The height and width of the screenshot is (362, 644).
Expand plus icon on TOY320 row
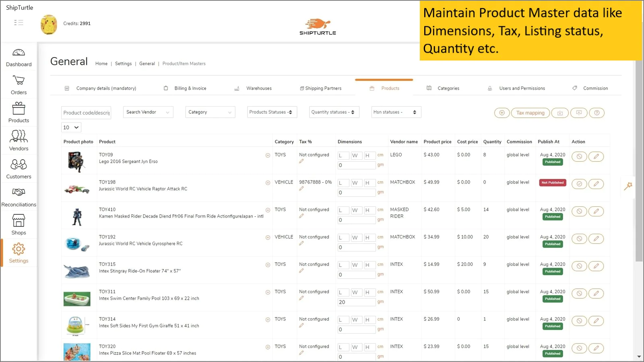click(268, 347)
